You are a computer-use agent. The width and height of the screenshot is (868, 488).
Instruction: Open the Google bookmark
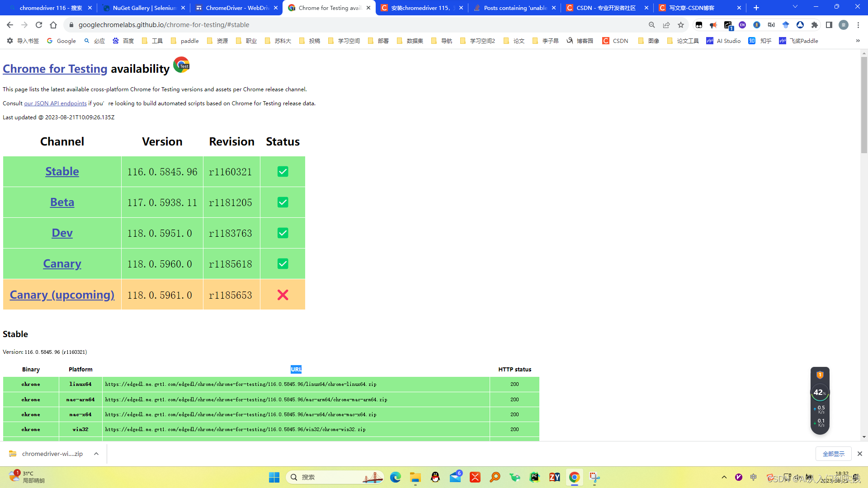point(61,41)
